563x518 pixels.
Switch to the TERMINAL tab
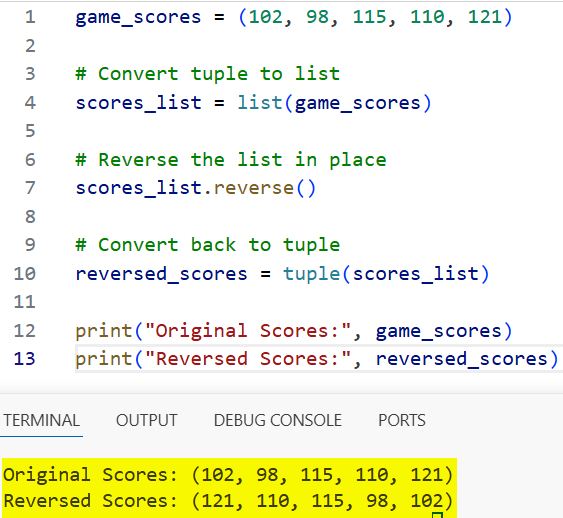point(41,420)
